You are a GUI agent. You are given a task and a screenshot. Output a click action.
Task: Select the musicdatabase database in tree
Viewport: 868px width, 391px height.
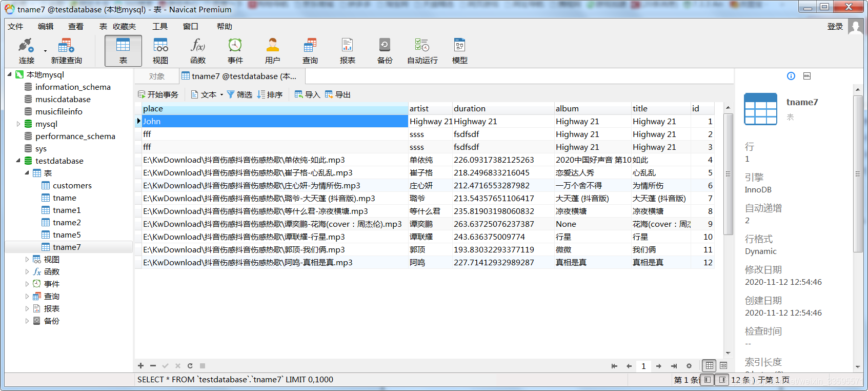[63, 99]
